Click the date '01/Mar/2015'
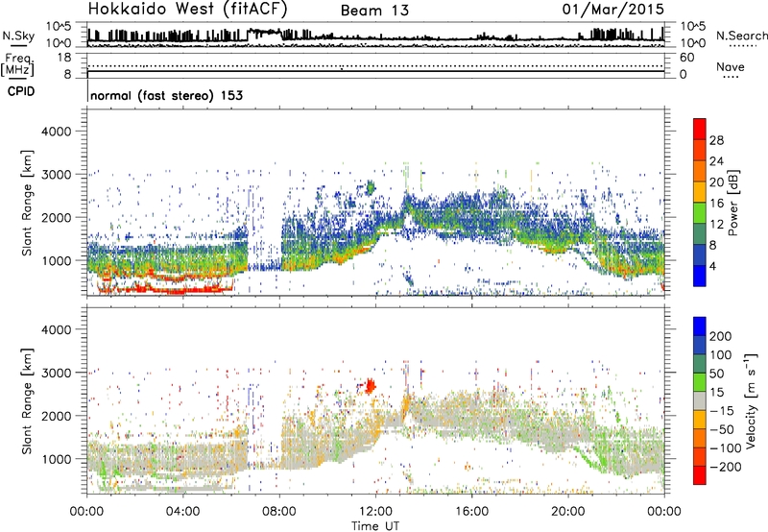Image resolution: width=768 pixels, height=532 pixels. tap(613, 10)
